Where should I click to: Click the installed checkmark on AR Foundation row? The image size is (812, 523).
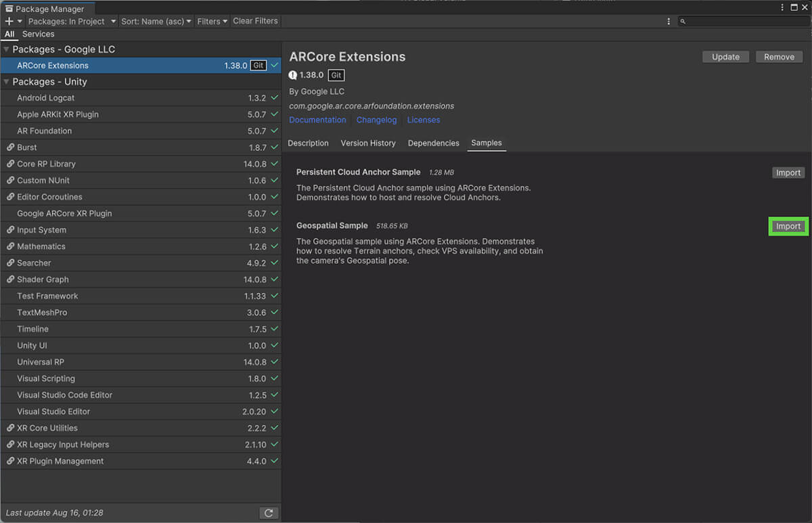click(274, 131)
